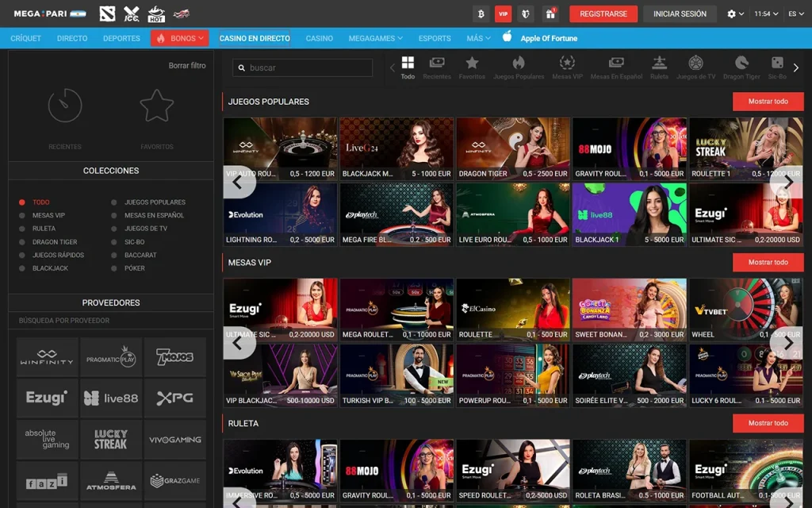This screenshot has height=508, width=812.
Task: Expand the Megagames menu
Action: coord(375,38)
